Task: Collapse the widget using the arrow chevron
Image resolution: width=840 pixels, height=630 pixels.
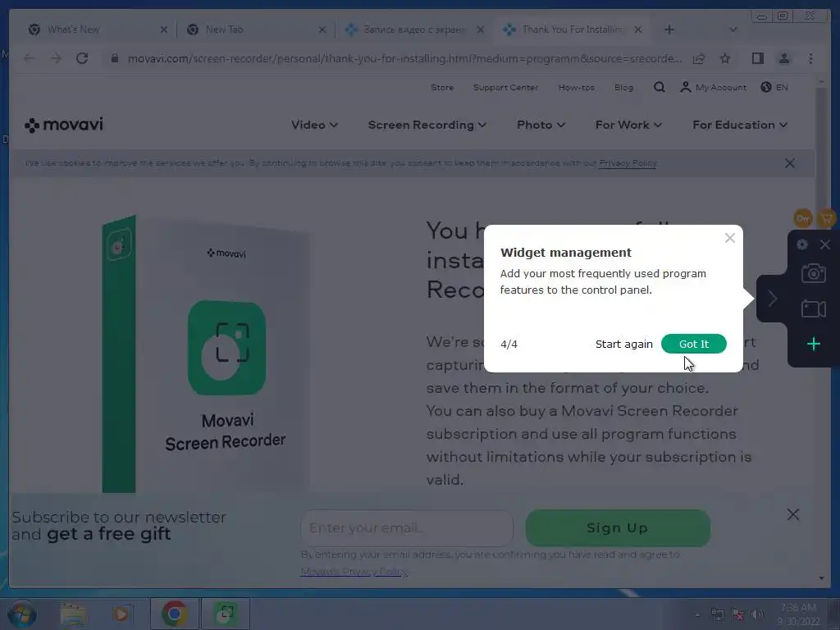Action: [x=772, y=299]
